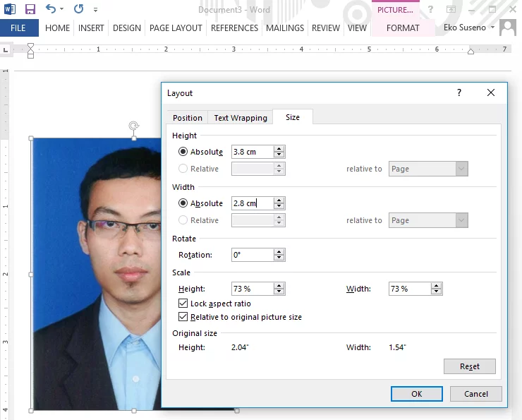
Task: Click the picture's top-left resize handle
Action: coord(31,138)
